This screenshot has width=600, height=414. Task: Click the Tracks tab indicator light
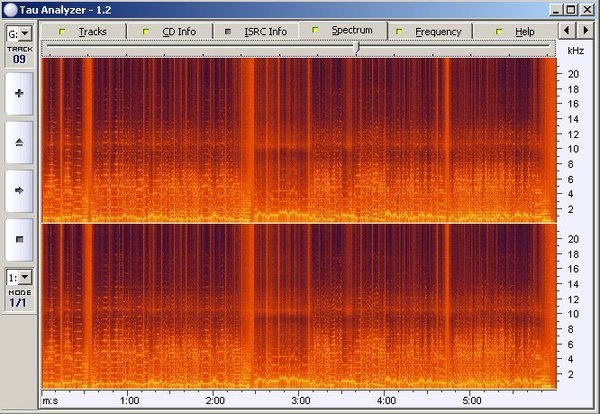pos(62,31)
